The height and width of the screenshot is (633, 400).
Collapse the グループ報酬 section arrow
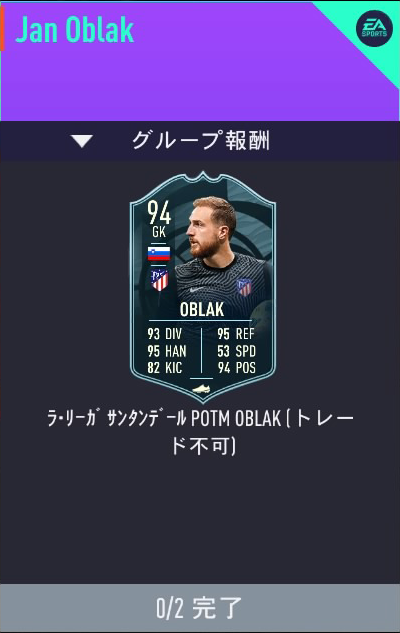[82, 141]
